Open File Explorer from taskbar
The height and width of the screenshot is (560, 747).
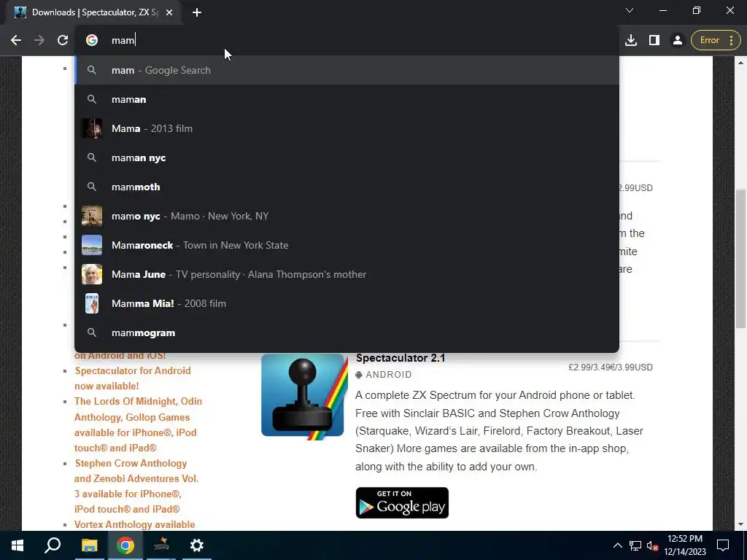89,545
